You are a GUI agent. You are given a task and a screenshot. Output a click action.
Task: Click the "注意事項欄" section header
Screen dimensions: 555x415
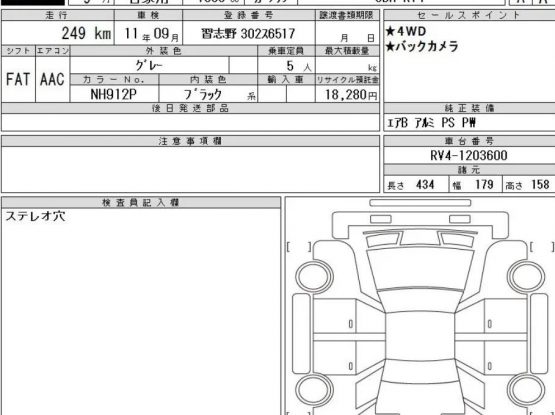(x=190, y=141)
